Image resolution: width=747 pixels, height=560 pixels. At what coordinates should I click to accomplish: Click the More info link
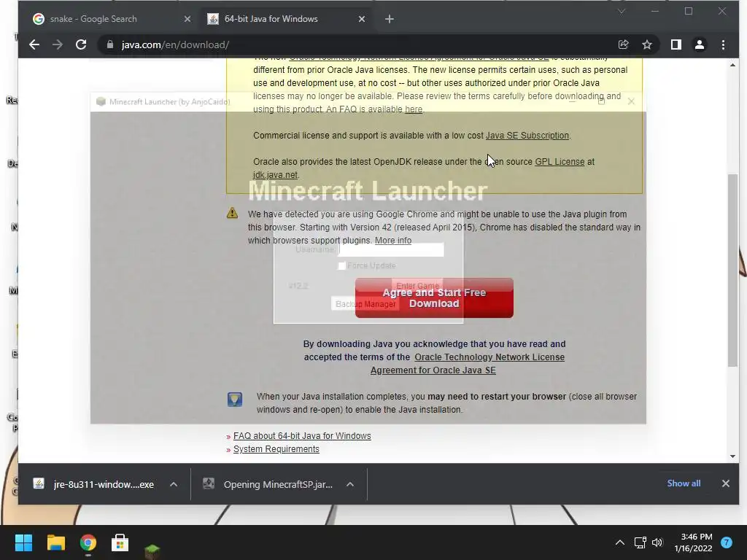coord(393,241)
